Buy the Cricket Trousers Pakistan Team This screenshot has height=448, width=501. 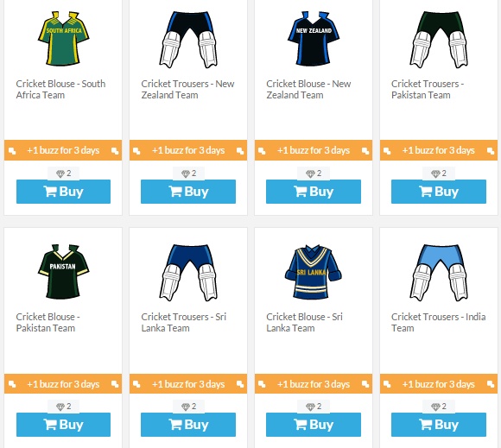click(x=439, y=192)
